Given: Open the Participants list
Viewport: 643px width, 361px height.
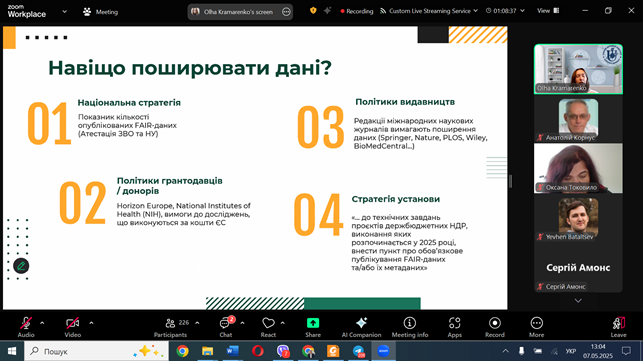Looking at the screenshot, I should (171, 327).
